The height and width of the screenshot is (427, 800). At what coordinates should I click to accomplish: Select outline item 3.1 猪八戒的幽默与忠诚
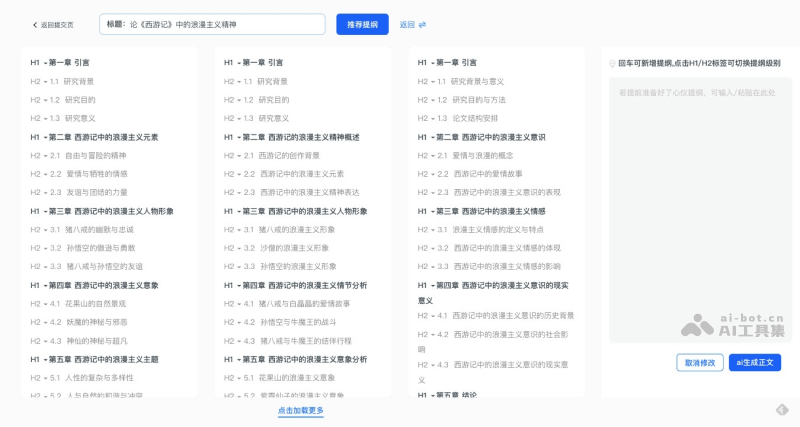point(98,229)
